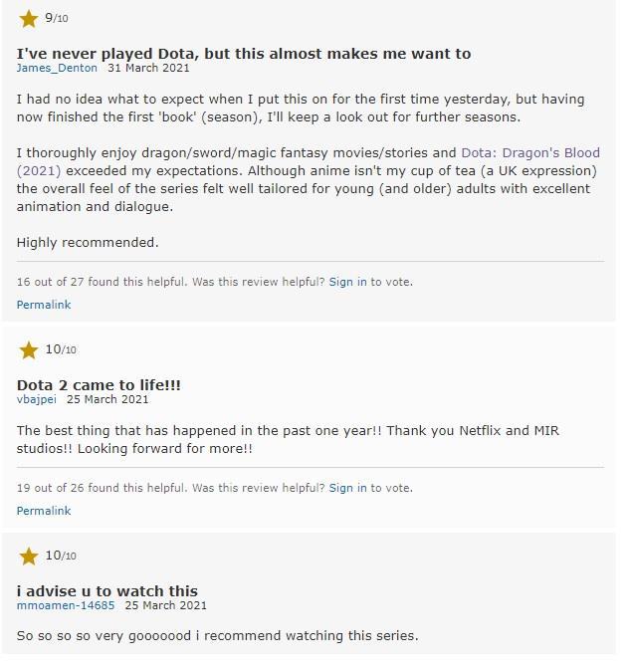Click the star icon on mmoamen-14685's review

(28, 556)
